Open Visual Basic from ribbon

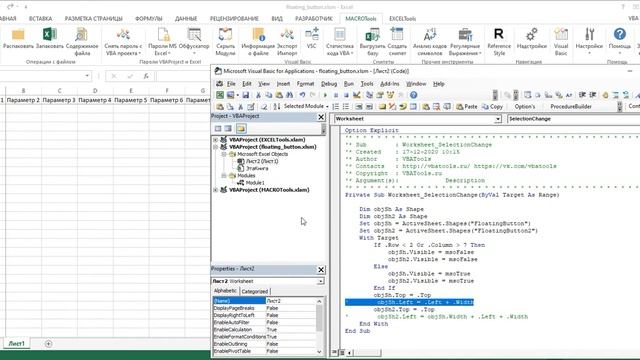[x=561, y=42]
